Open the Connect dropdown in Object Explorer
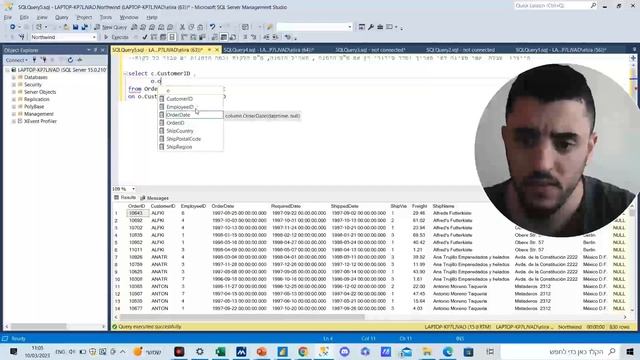This screenshot has height=360, width=640. pyautogui.click(x=16, y=60)
